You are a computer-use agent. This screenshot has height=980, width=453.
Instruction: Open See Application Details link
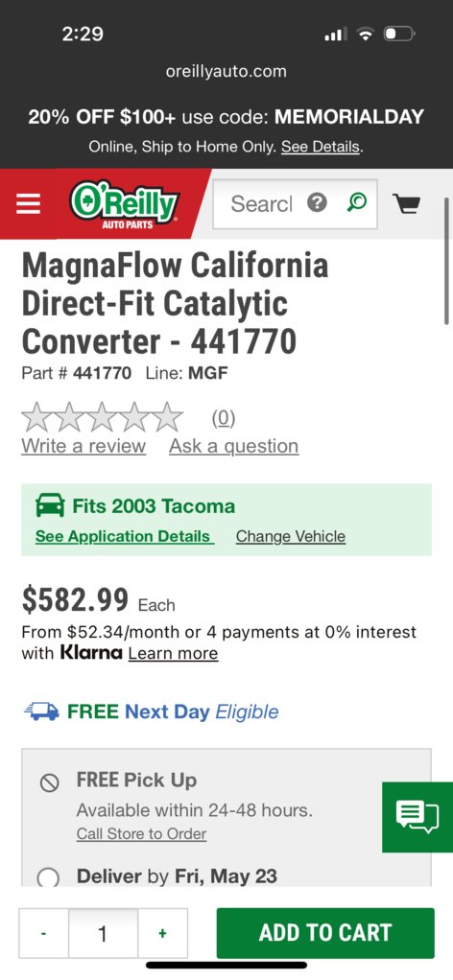125,536
